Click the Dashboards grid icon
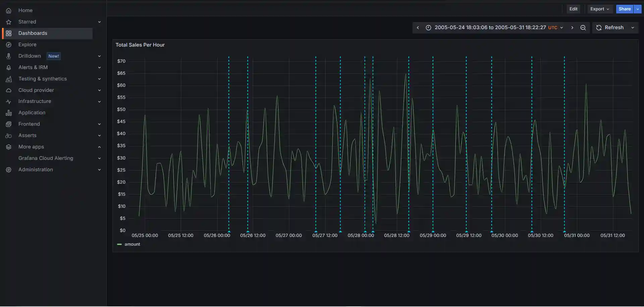 click(x=9, y=33)
